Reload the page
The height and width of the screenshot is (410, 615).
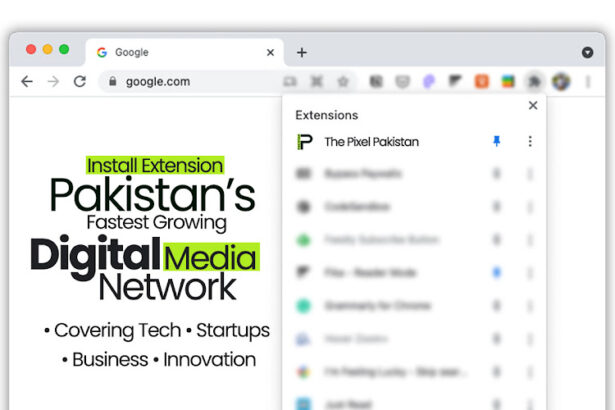(79, 82)
